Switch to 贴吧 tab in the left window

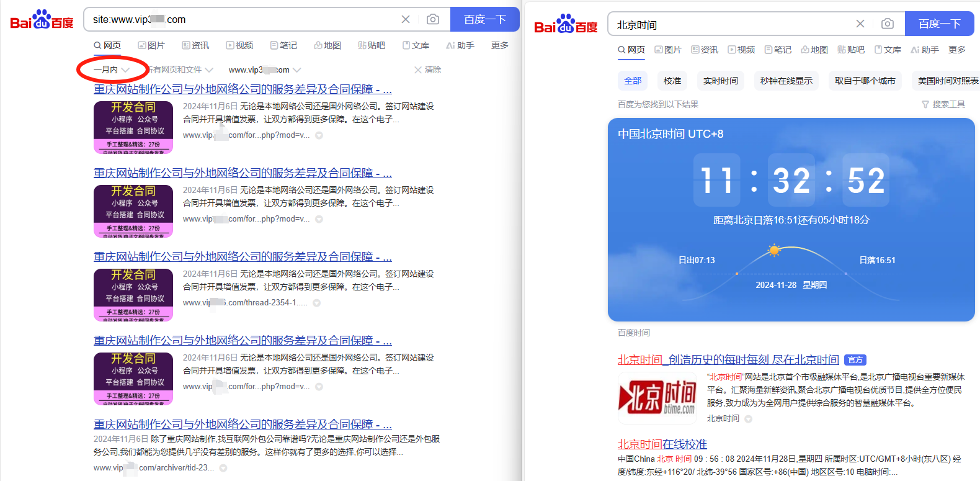372,45
